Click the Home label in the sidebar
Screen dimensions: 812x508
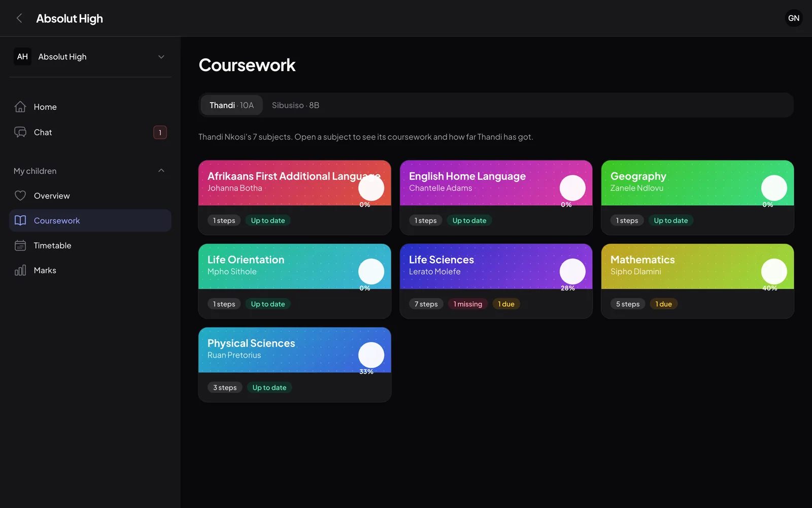pyautogui.click(x=45, y=107)
